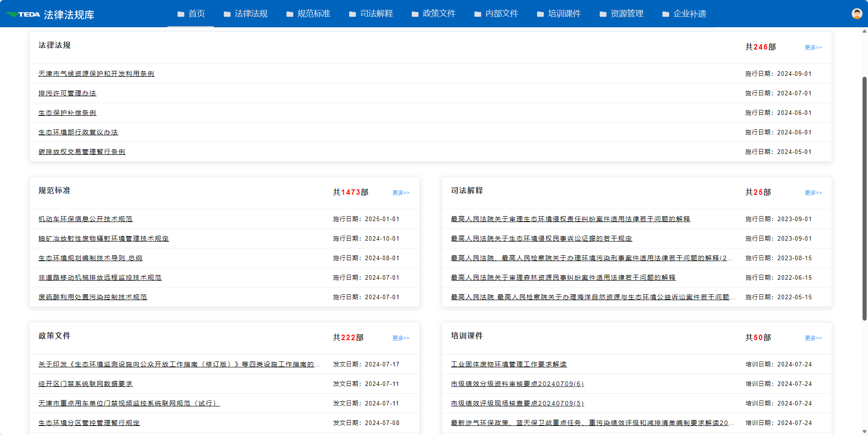Open 非道路移动机械排放远程监控技术规范

(x=100, y=277)
